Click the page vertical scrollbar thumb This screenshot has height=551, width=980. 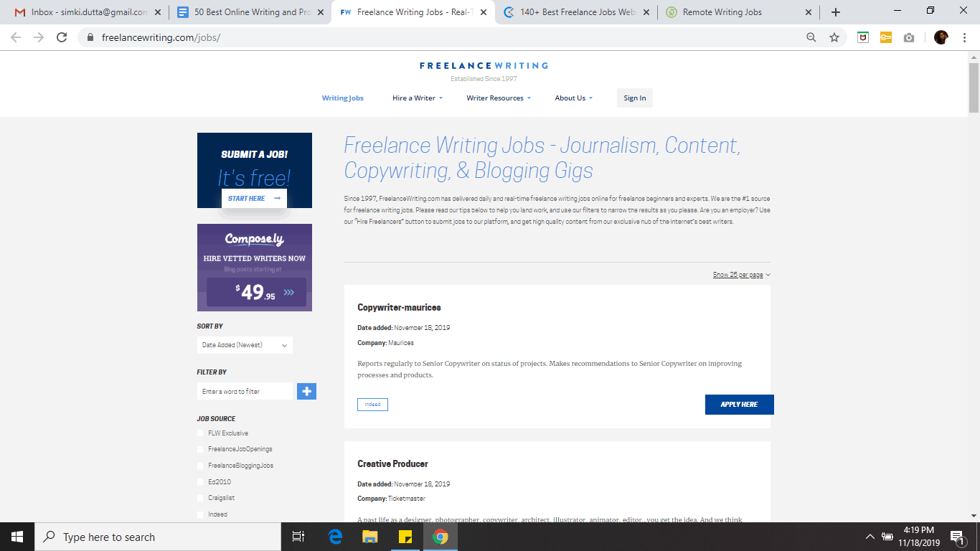(x=974, y=88)
